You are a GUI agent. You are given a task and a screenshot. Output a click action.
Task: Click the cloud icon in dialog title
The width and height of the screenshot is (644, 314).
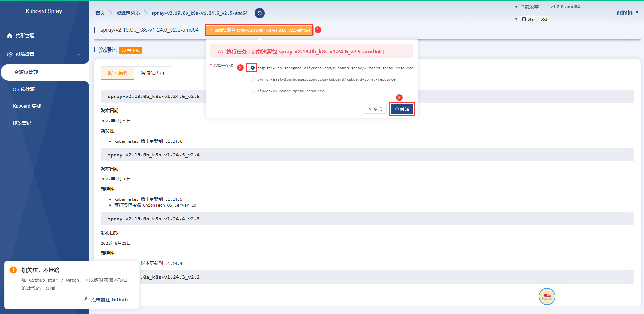[220, 52]
